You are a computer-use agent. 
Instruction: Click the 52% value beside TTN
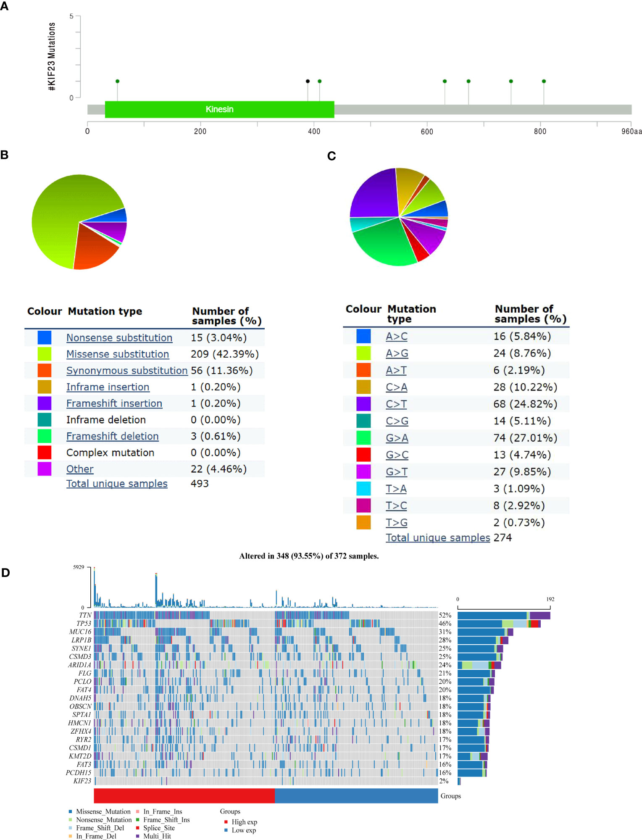coord(445,615)
